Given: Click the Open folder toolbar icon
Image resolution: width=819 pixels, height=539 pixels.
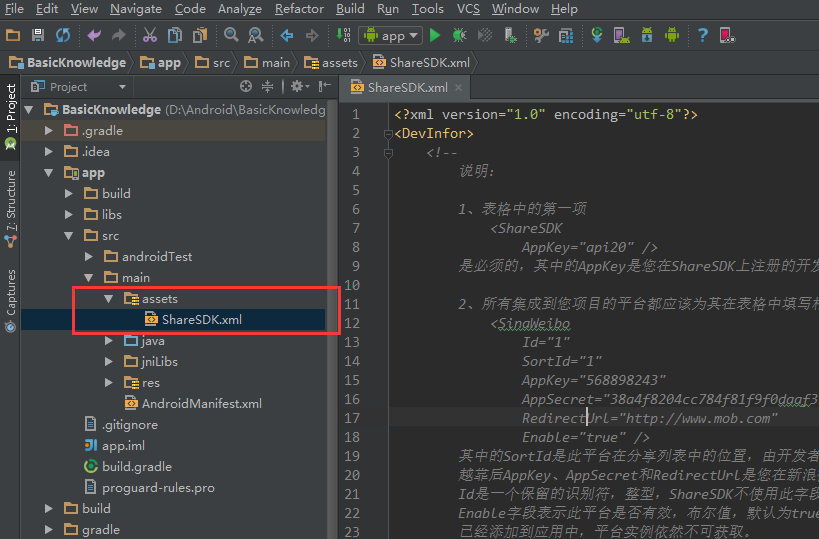Looking at the screenshot, I should (x=13, y=36).
